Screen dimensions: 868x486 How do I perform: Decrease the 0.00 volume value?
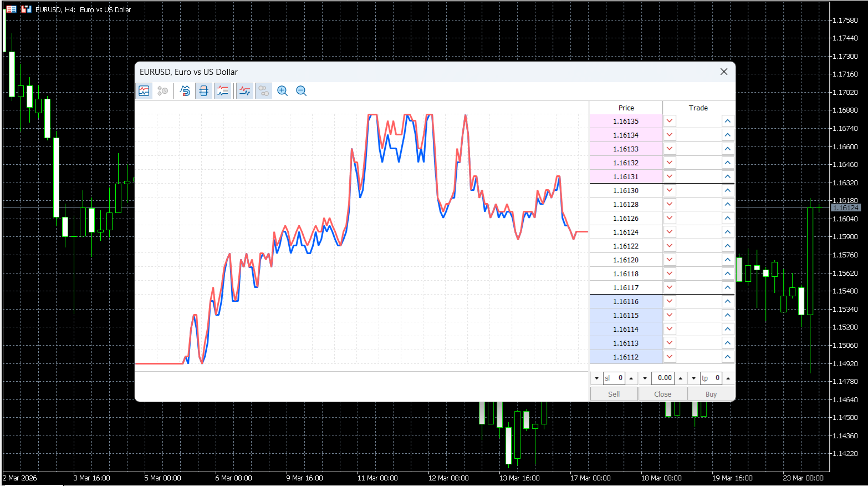point(645,378)
